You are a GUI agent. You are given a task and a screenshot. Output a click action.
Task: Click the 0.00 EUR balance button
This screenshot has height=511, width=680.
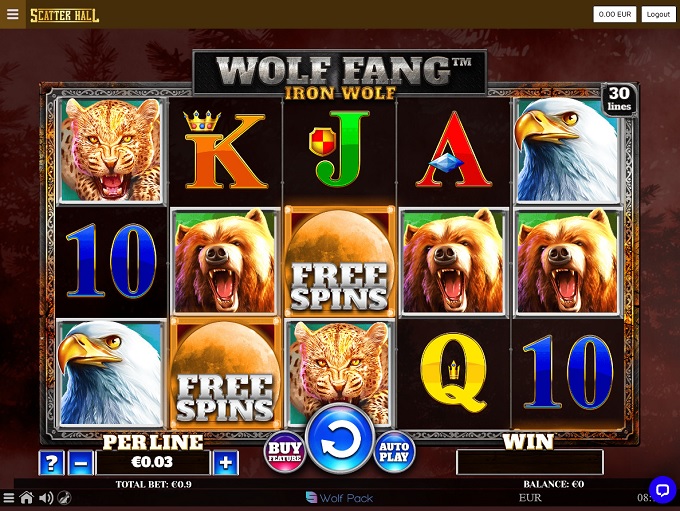(615, 14)
